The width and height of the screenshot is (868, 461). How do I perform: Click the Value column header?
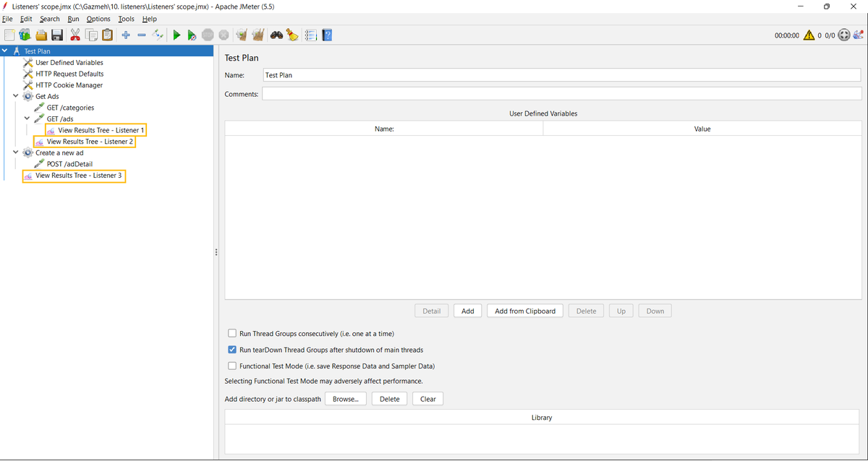point(702,129)
